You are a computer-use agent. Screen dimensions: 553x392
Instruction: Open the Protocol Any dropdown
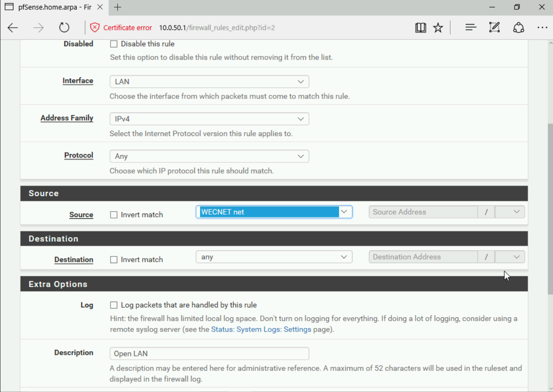[209, 156]
